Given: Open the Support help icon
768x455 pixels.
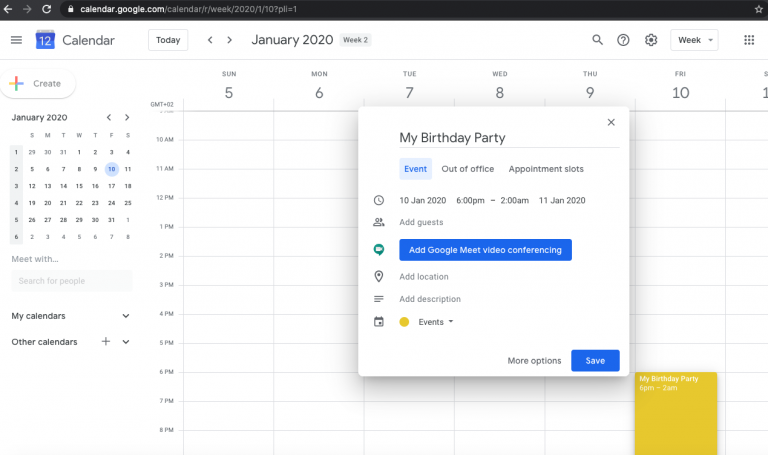Looking at the screenshot, I should 624,40.
